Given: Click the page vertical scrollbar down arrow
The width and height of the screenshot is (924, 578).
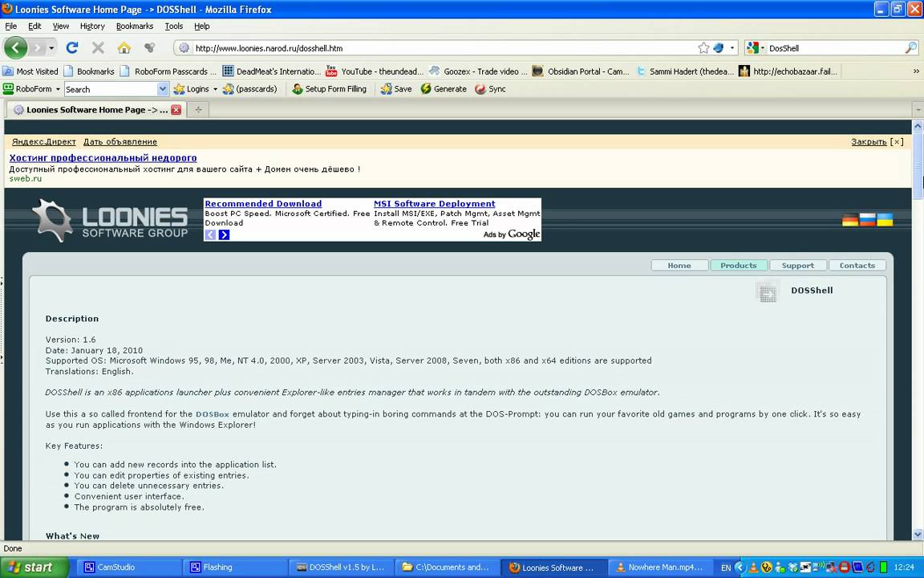Looking at the screenshot, I should [918, 535].
